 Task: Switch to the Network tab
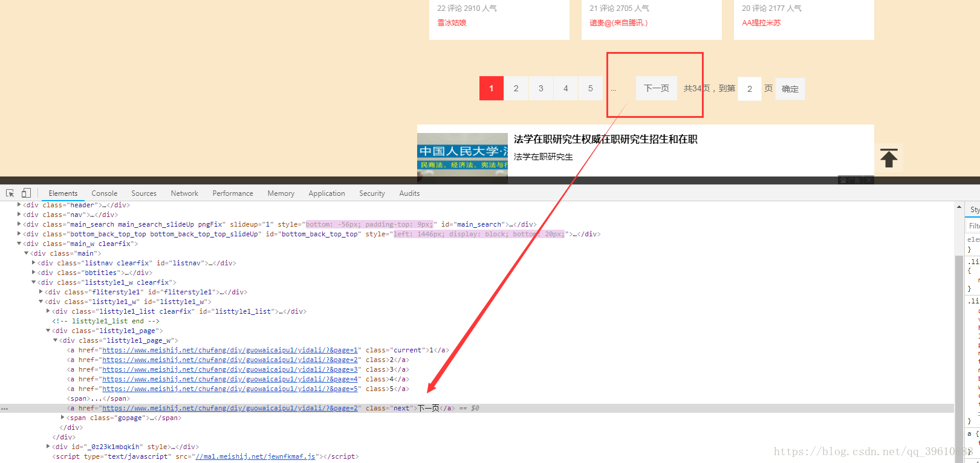(184, 193)
